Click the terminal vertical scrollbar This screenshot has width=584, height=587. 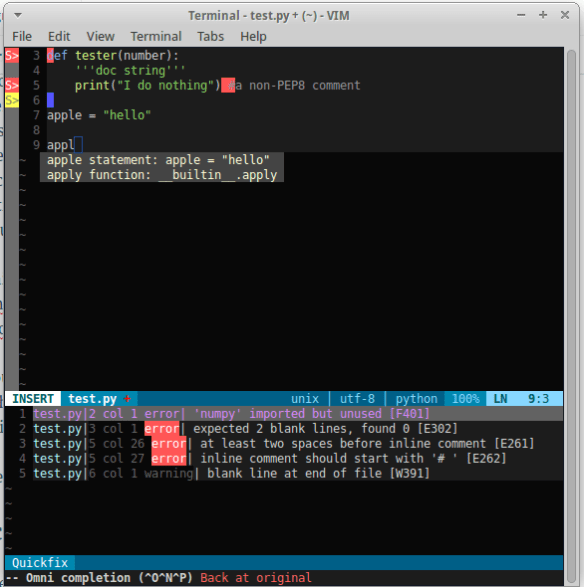click(x=571, y=314)
